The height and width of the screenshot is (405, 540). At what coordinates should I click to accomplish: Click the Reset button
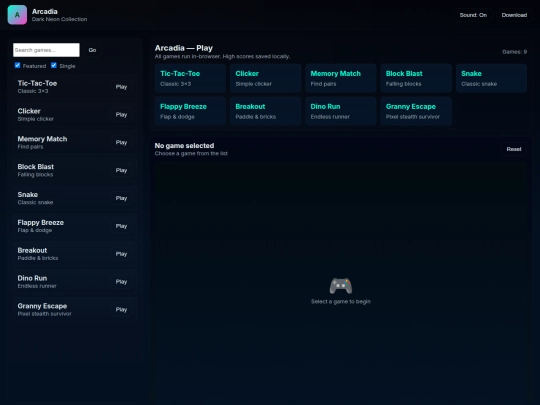point(514,149)
